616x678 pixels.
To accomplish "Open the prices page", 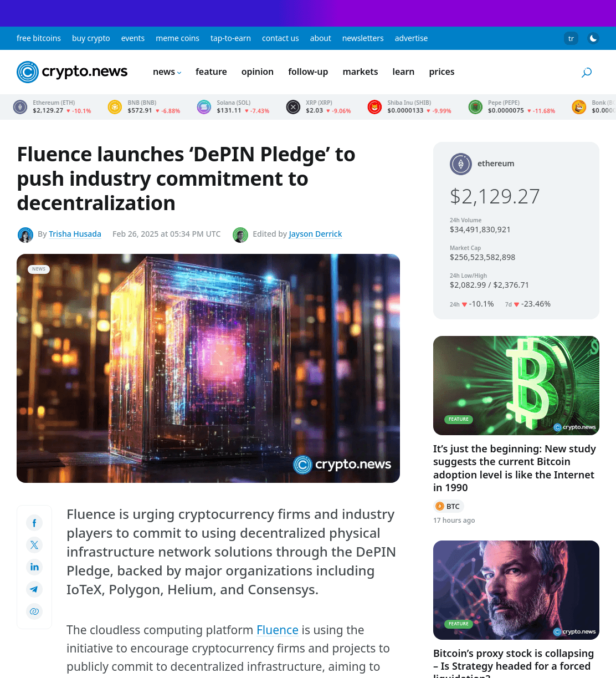I will (x=442, y=72).
